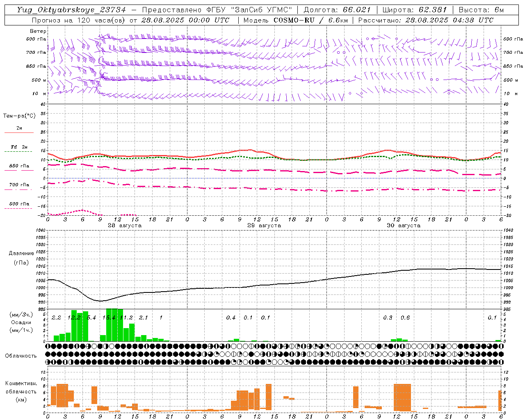Select the provider text ФГБУ "ЗапСиб УГМС"

249,10
